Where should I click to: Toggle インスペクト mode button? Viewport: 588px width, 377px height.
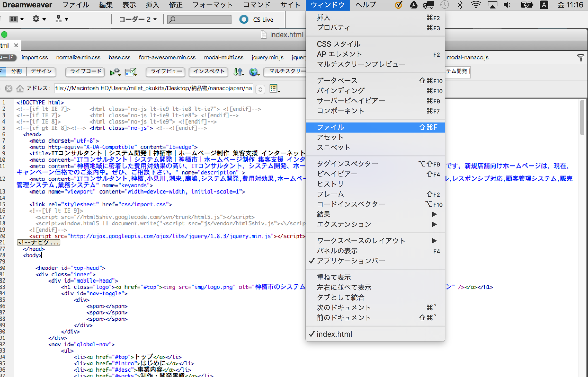click(x=209, y=71)
